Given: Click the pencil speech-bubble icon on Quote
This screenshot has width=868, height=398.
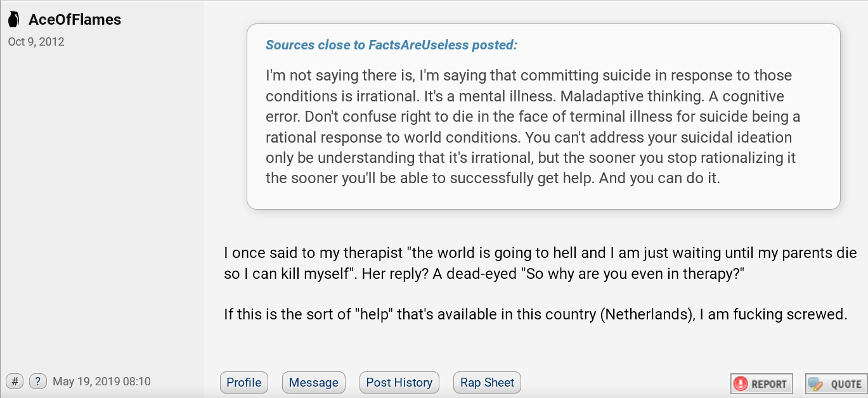Looking at the screenshot, I should (x=816, y=383).
